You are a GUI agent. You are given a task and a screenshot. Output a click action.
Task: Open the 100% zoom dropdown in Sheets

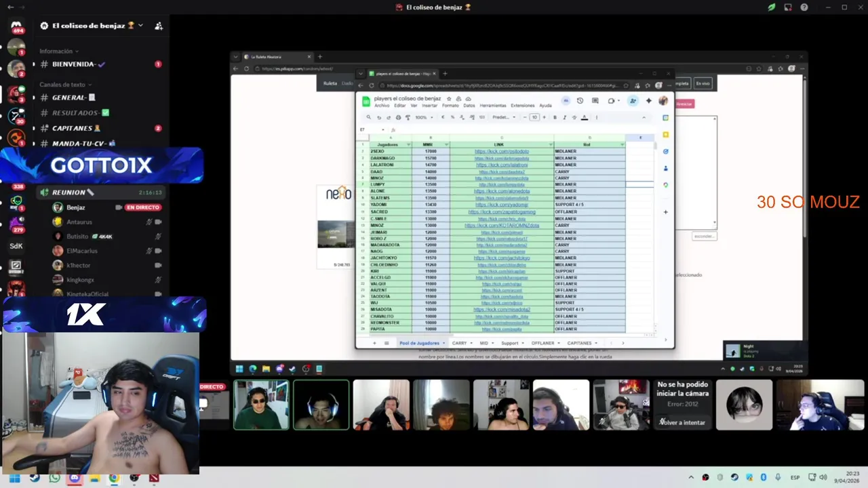click(424, 117)
